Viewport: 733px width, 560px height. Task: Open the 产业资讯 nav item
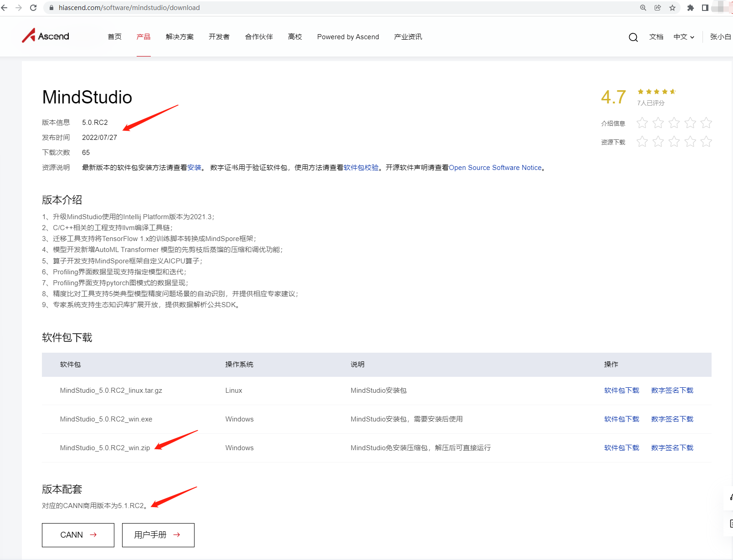408,37
